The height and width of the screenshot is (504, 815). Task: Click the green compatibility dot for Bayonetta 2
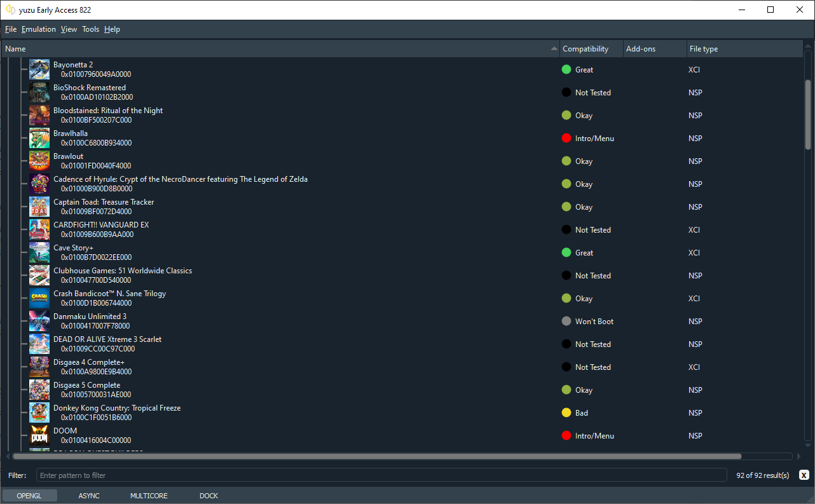566,69
